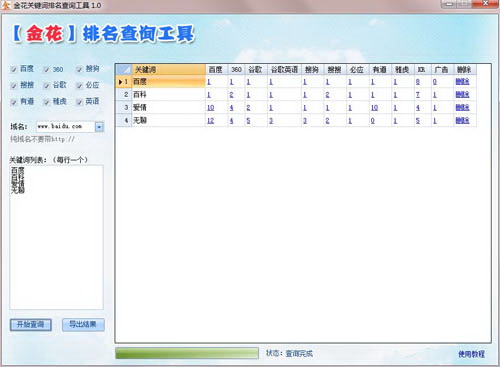Click the 开始查询 button
This screenshot has width=500, height=367.
coord(31,324)
